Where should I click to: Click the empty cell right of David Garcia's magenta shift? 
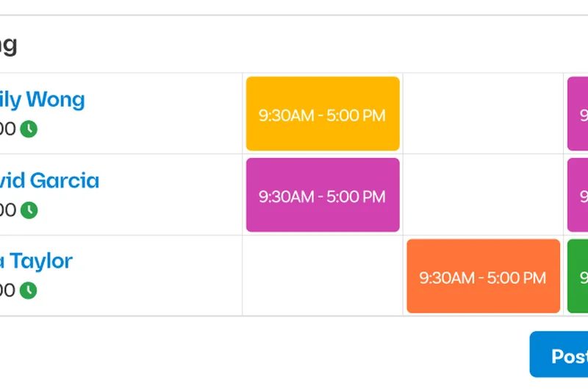point(483,195)
